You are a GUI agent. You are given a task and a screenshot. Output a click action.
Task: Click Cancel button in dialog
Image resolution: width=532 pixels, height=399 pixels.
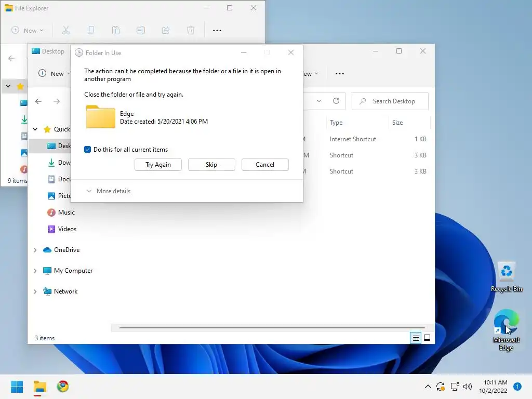pos(265,165)
